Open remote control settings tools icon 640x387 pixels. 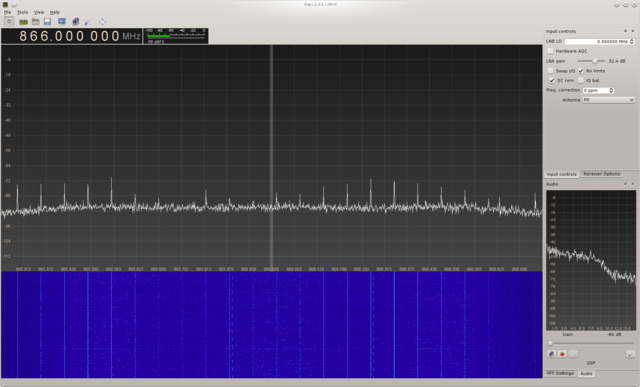[88, 22]
